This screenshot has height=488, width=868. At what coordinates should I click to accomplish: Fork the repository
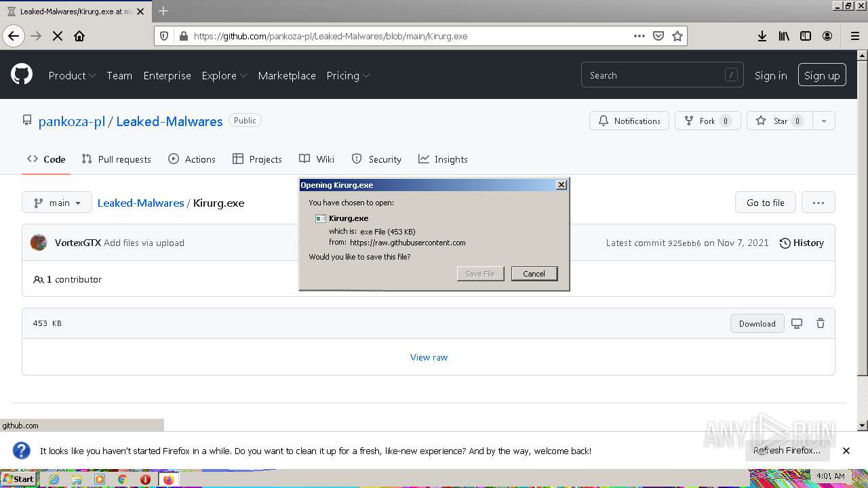tap(707, 121)
